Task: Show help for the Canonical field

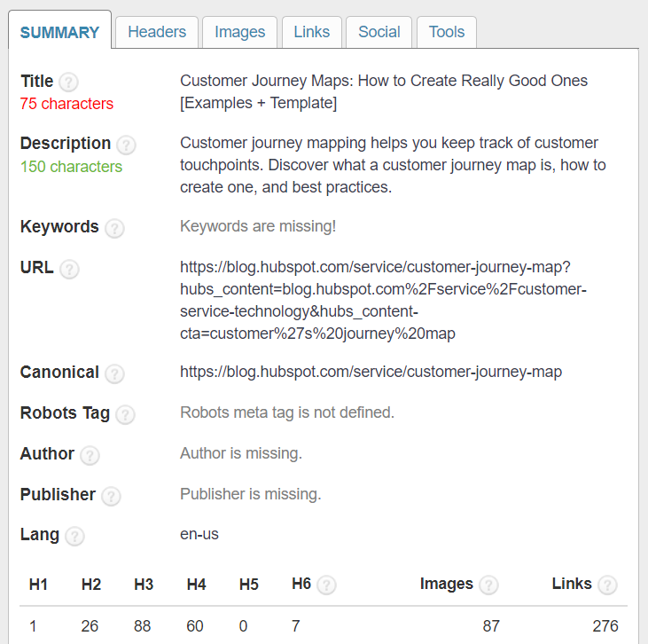Action: click(x=114, y=373)
